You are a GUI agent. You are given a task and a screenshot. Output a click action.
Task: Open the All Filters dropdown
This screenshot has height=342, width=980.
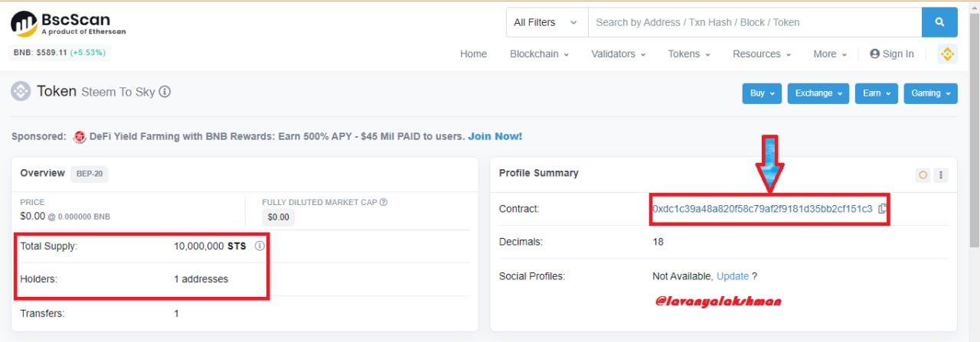[547, 22]
